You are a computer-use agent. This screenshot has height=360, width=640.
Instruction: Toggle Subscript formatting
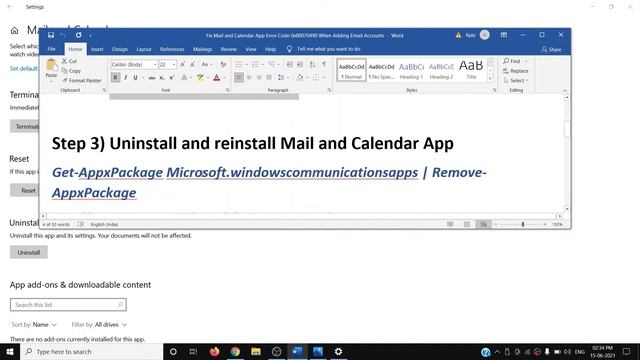(x=162, y=78)
